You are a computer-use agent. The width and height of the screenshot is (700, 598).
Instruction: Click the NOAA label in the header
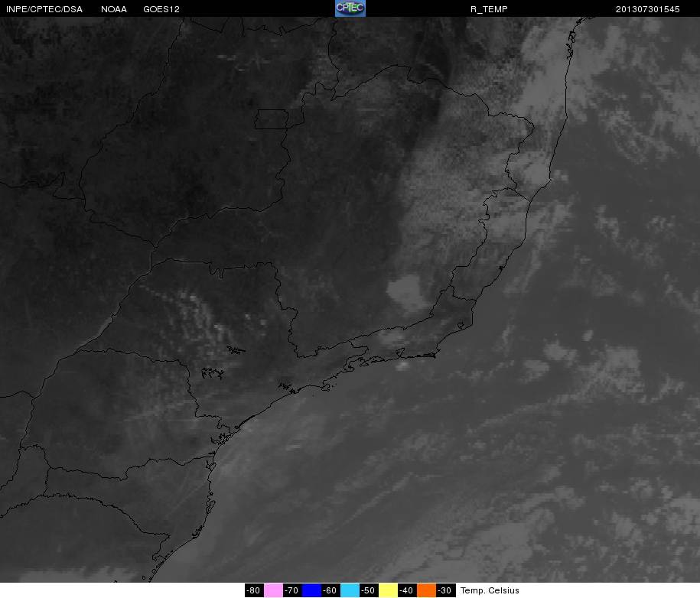click(x=114, y=9)
